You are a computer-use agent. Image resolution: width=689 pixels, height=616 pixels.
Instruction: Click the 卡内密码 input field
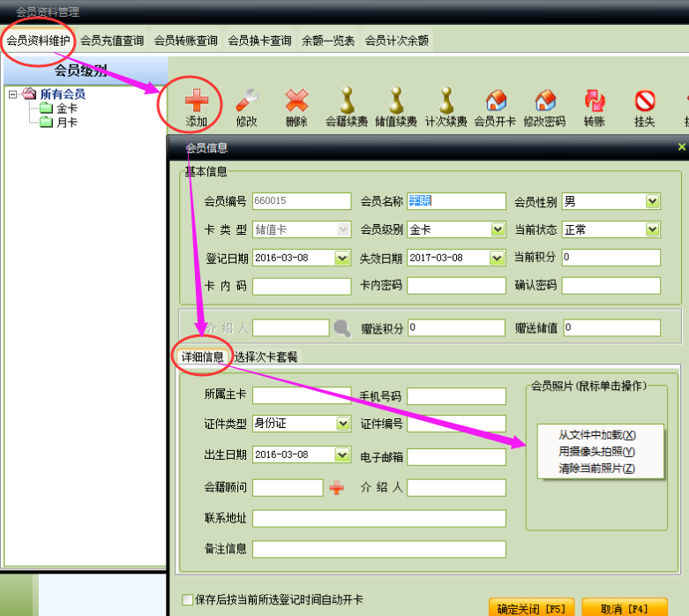click(x=457, y=286)
